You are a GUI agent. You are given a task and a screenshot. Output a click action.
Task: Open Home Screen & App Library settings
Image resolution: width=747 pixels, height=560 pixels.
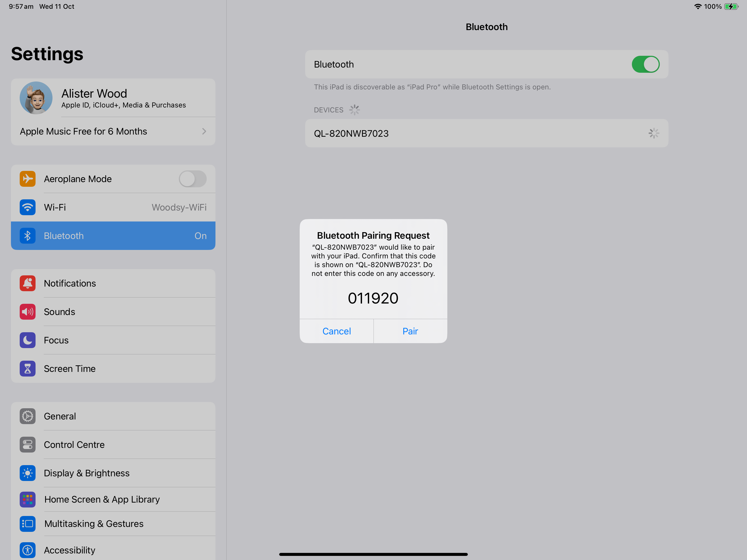[113, 499]
